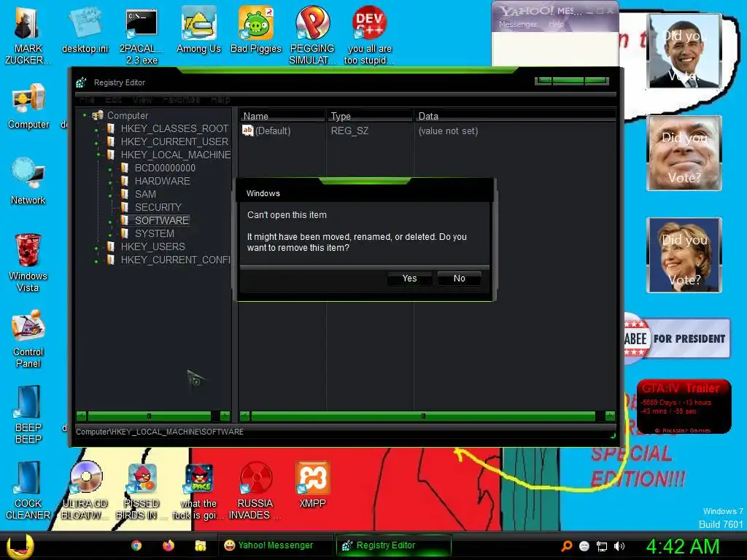
Task: Click the Chrome icon in the taskbar
Action: (136, 545)
